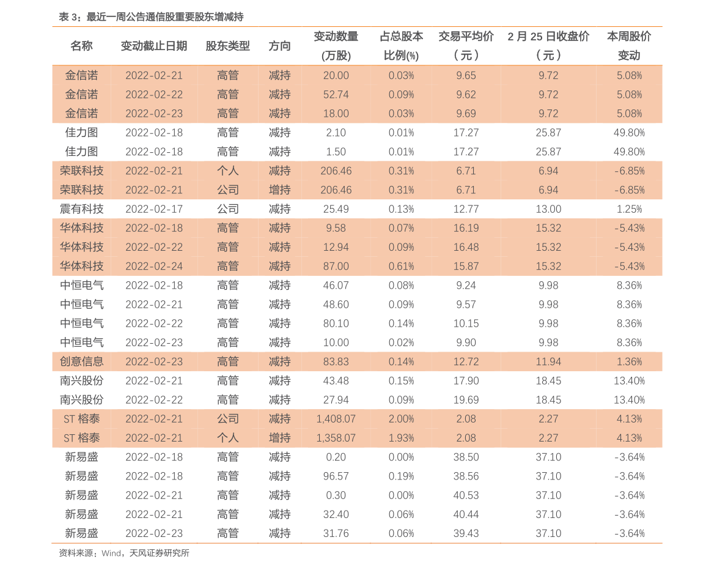Click share ratio 1.93%
728x570 pixels.
pyautogui.click(x=401, y=438)
